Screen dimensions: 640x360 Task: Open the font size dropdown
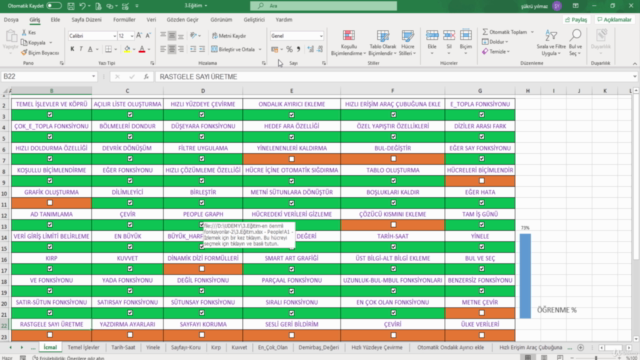point(131,36)
